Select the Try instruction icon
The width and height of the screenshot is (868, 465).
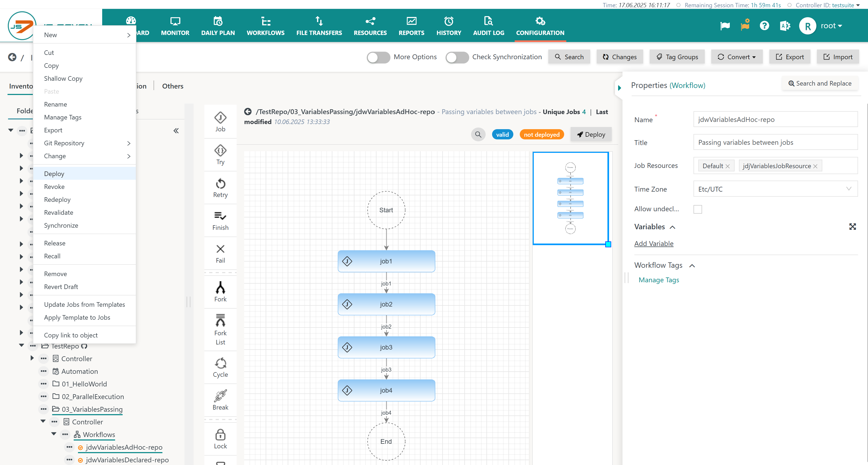click(220, 150)
